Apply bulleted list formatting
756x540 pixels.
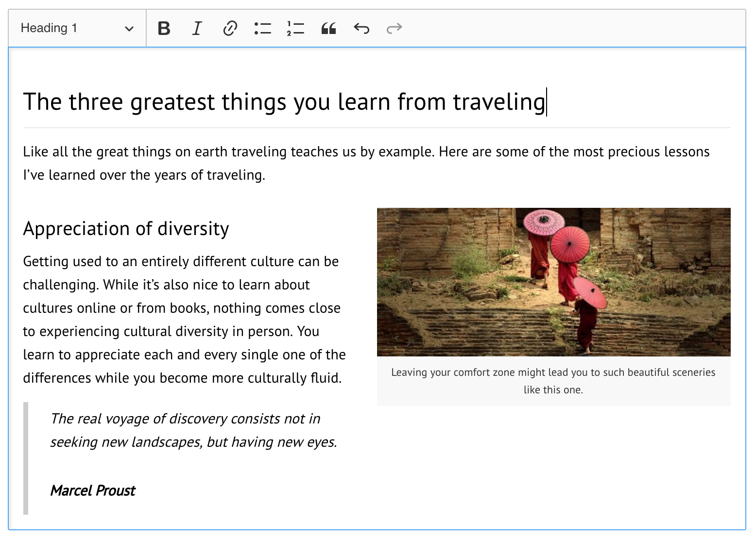[262, 29]
